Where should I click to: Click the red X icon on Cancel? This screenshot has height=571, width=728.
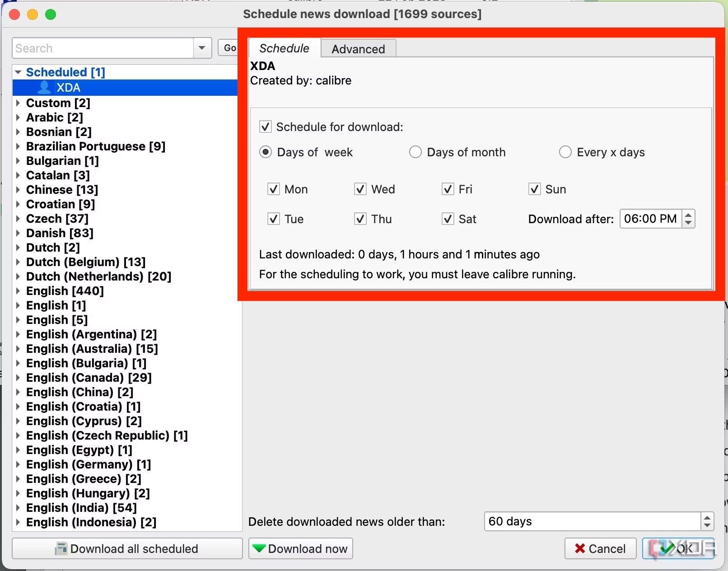pos(580,548)
